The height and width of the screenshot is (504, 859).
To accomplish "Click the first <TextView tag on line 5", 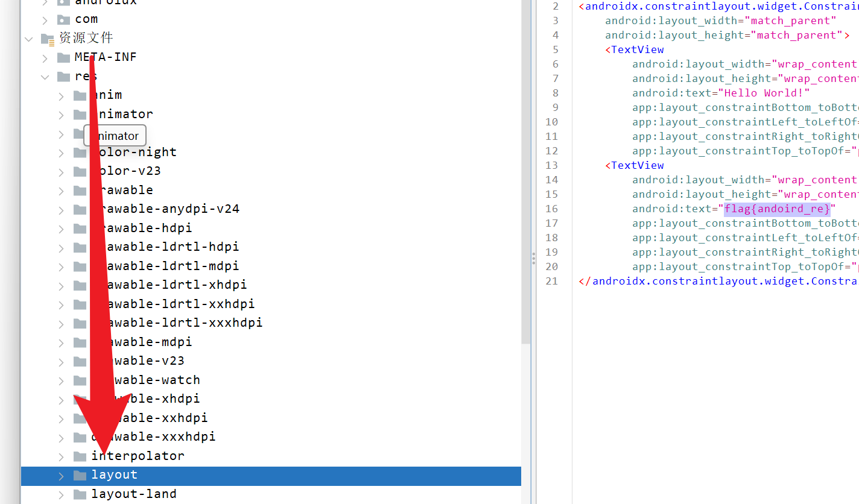I will [635, 49].
